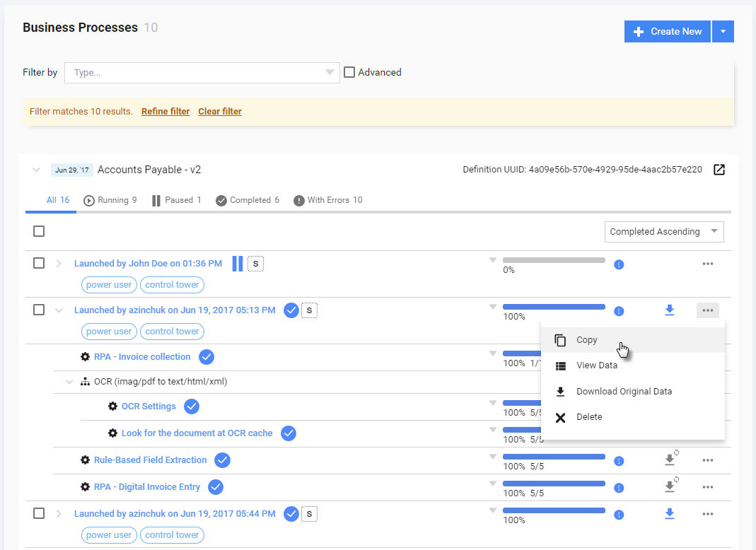Click the Refine filter link
This screenshot has height=550, width=756.
coord(165,112)
